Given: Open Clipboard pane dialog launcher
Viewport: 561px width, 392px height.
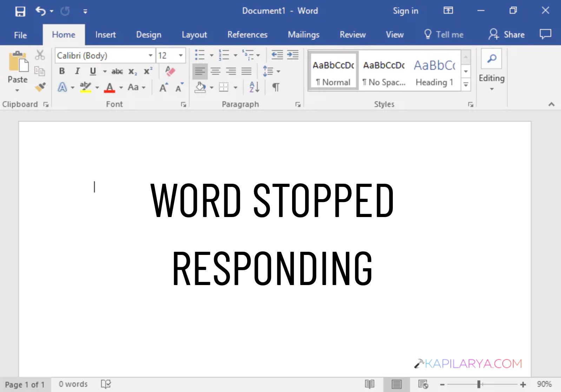Looking at the screenshot, I should click(x=46, y=104).
